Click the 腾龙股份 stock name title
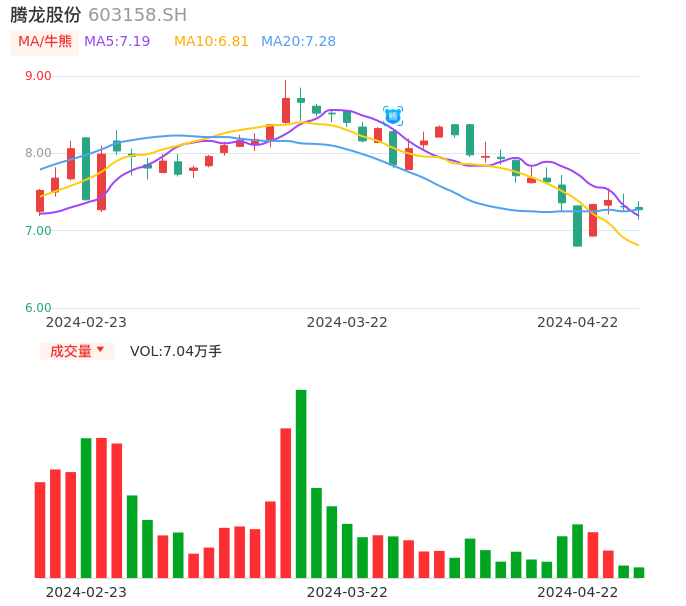Image resolution: width=686 pixels, height=606 pixels. pyautogui.click(x=46, y=15)
